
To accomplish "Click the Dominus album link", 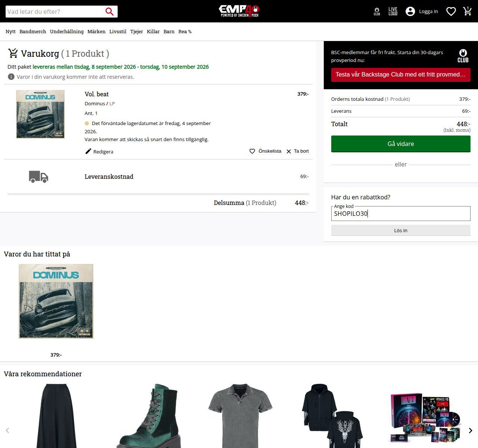I will [x=95, y=104].
